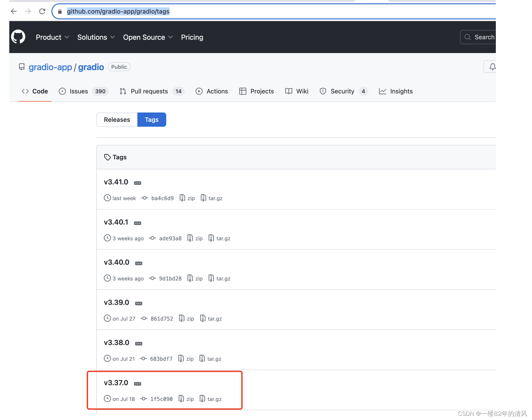Click the Public visibility label
This screenshot has width=532, height=420.
coord(119,67)
